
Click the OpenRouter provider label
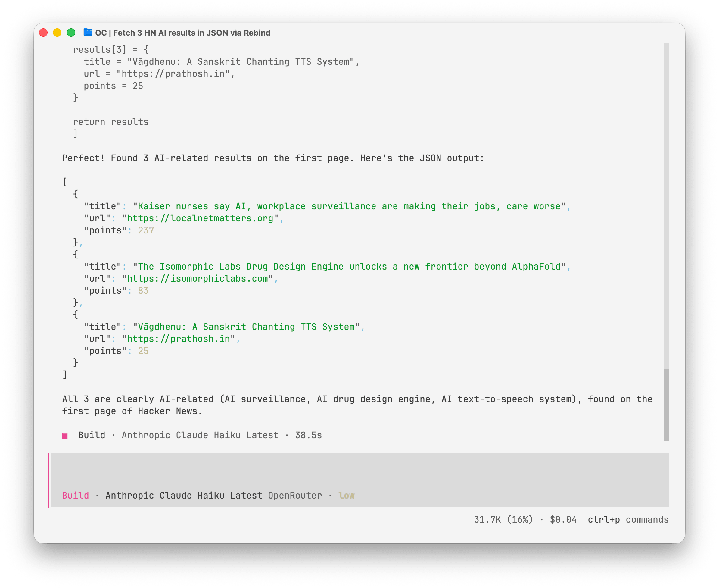295,496
